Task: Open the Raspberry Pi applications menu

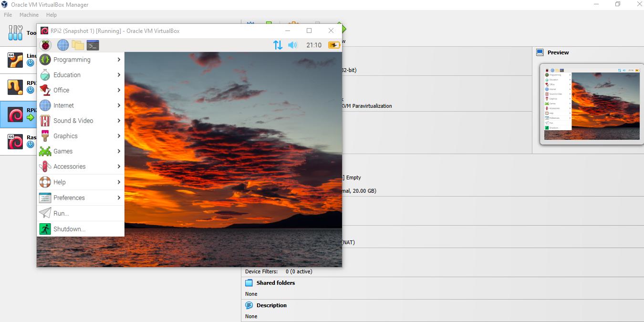Action: 45,44
